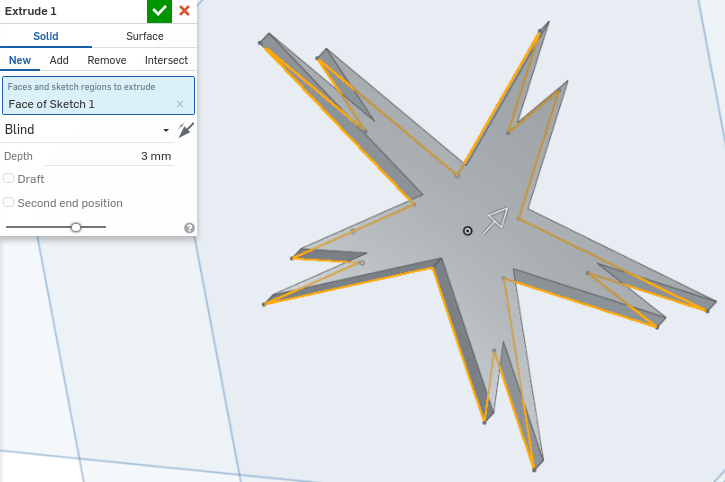Click the Extrude 1 dialog title

tap(31, 11)
